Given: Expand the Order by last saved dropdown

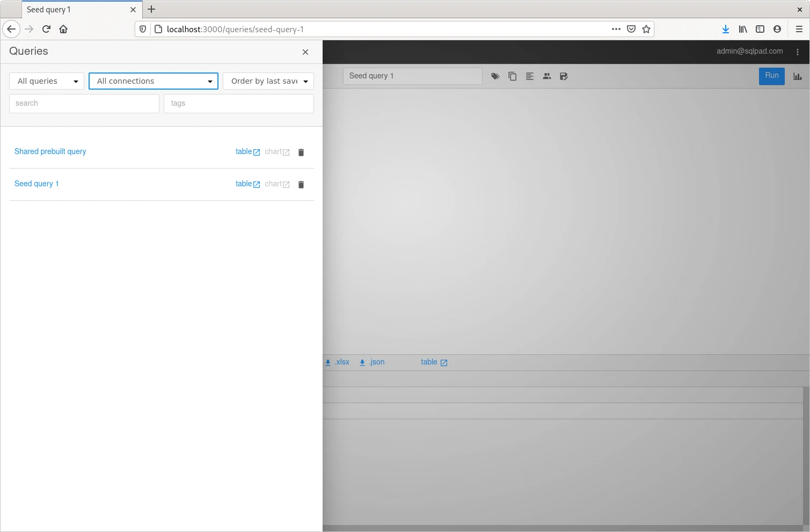Looking at the screenshot, I should (268, 81).
